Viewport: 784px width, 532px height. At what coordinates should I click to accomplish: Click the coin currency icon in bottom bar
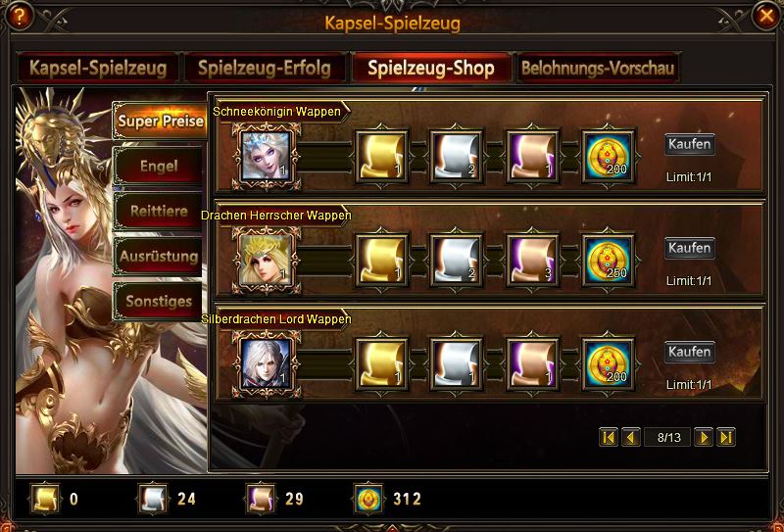point(368,499)
